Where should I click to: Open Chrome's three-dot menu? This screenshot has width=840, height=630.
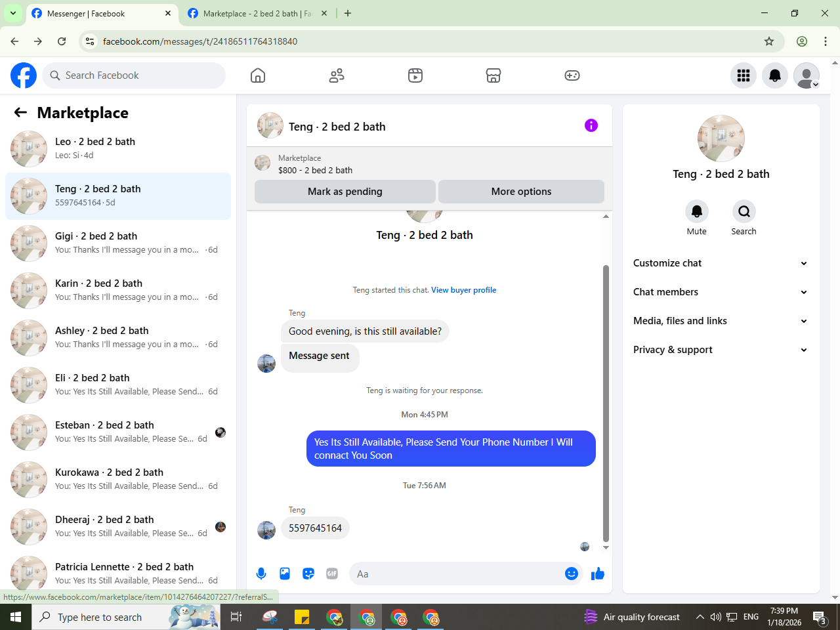(x=826, y=41)
